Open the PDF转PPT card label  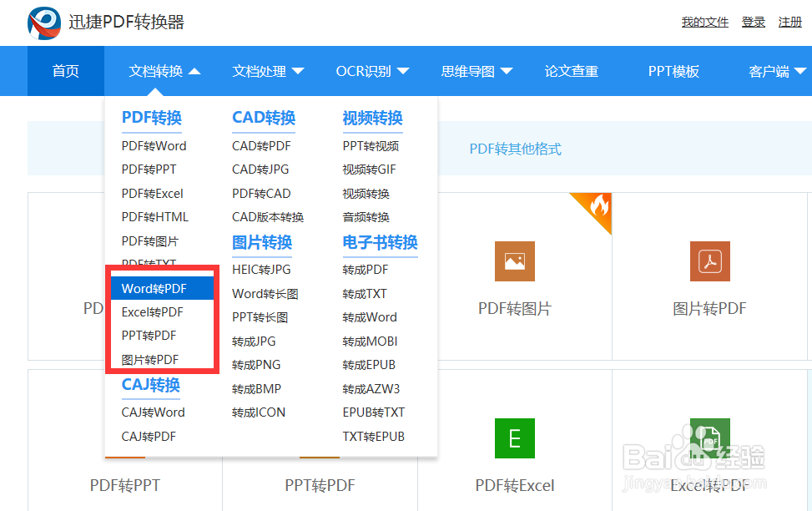[125, 486]
